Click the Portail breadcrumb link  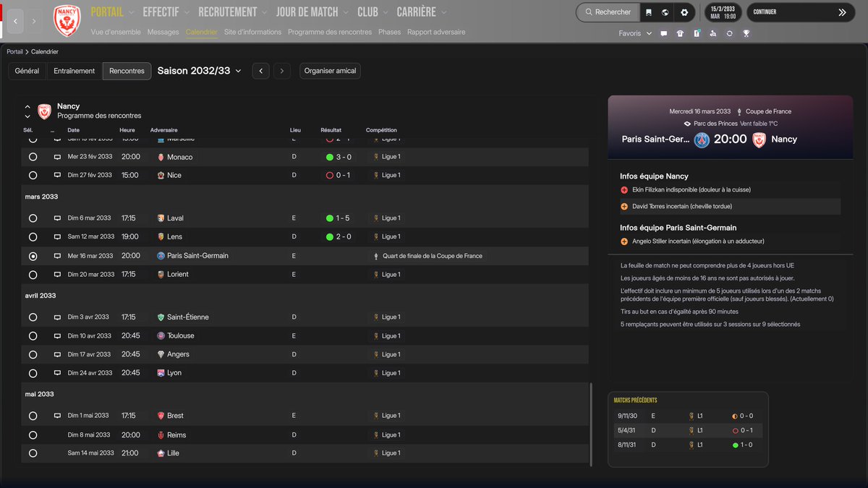click(15, 52)
